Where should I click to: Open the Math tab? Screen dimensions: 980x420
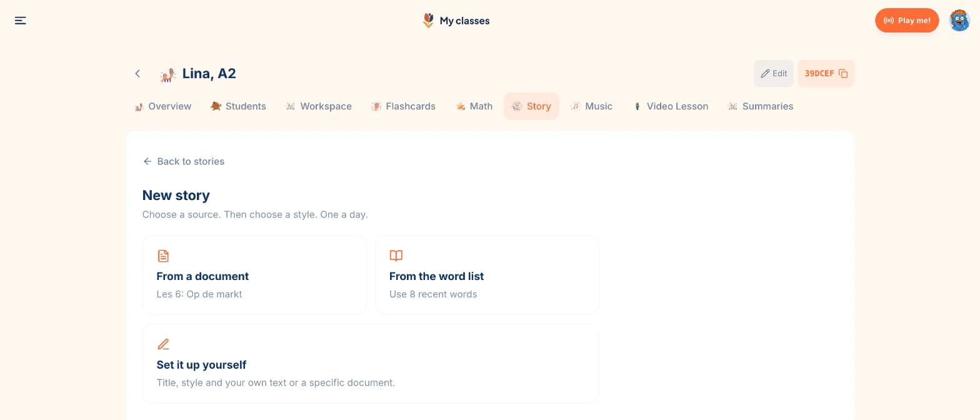coord(474,106)
